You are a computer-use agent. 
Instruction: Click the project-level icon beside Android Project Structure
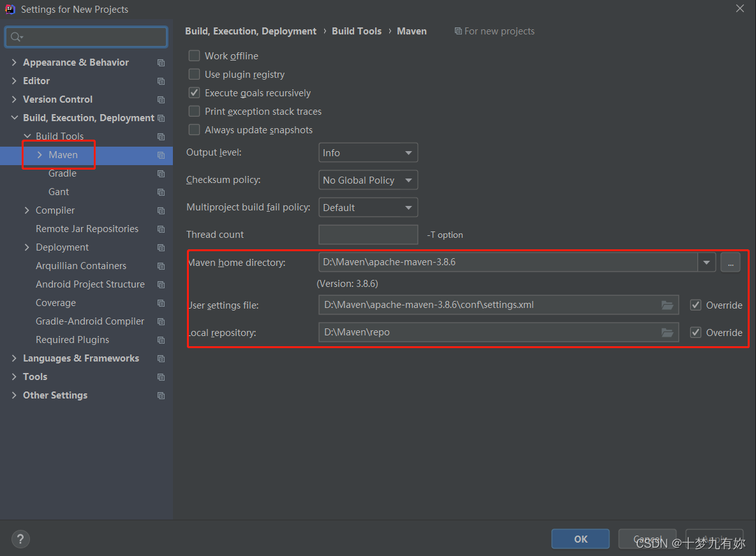pos(161,285)
